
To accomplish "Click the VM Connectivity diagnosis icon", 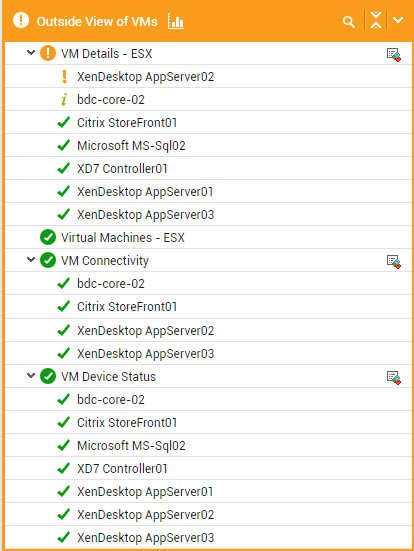I will click(x=394, y=262).
